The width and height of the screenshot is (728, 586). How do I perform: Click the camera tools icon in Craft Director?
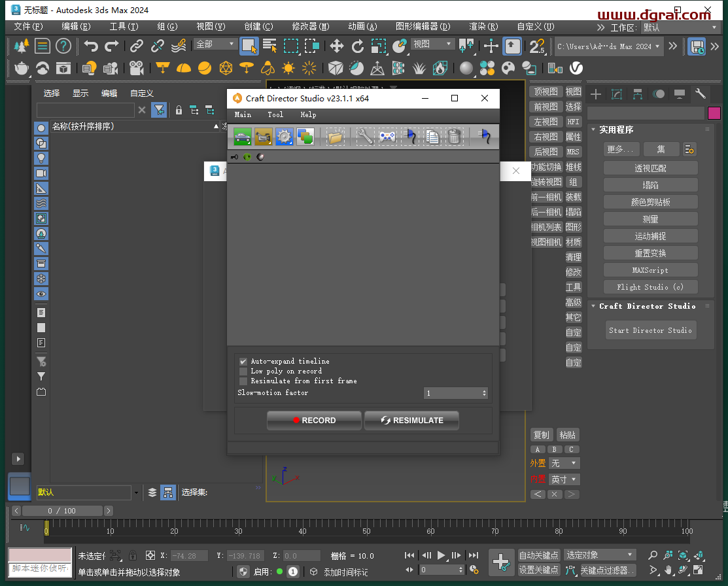(x=263, y=137)
